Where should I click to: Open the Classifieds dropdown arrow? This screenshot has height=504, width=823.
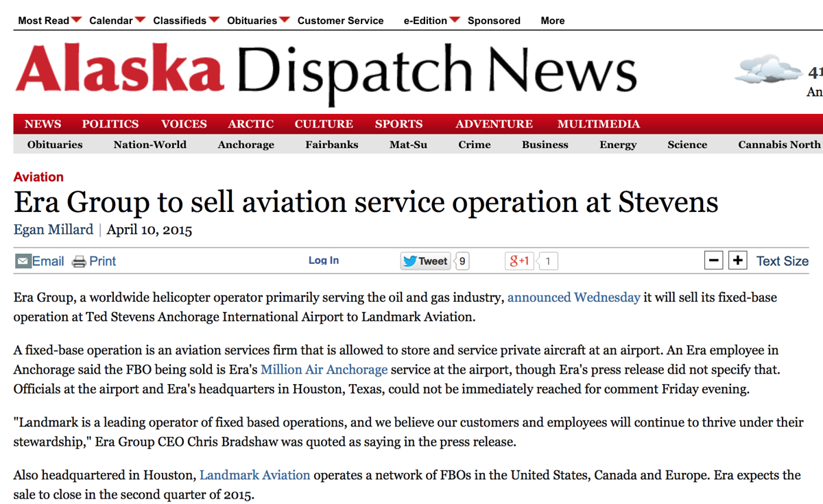(x=214, y=20)
